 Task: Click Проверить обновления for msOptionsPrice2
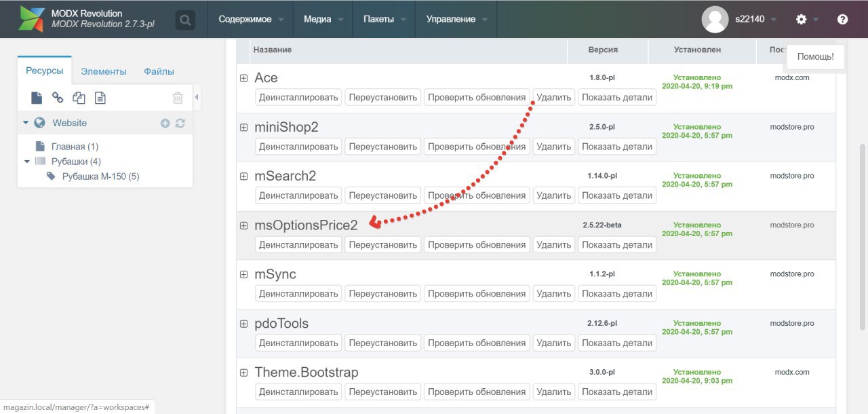477,244
